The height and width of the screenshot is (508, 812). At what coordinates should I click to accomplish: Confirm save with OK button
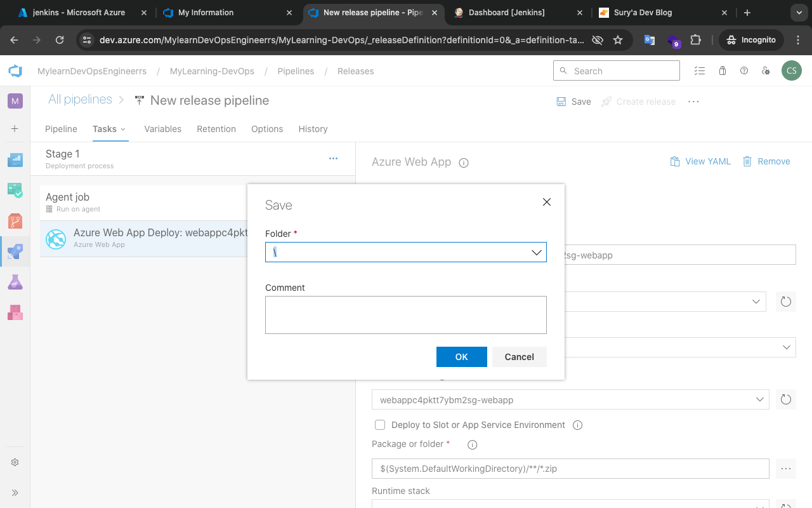pos(462,357)
